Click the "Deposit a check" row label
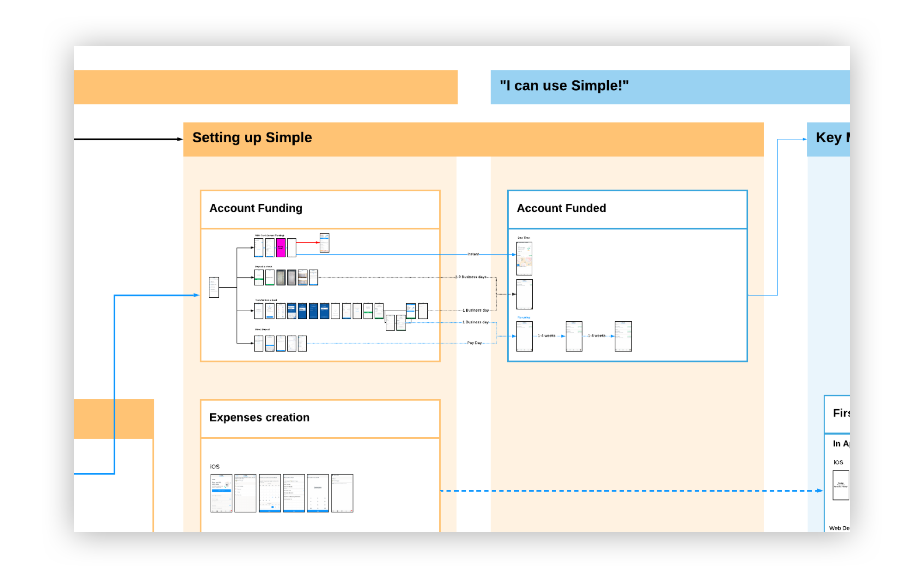This screenshot has width=924, height=578. 263,267
